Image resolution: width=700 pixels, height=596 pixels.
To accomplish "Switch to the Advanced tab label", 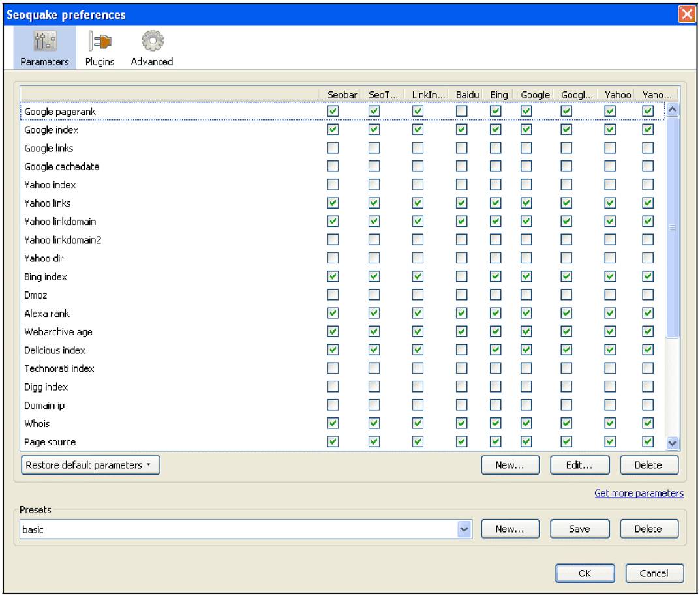I will click(152, 61).
